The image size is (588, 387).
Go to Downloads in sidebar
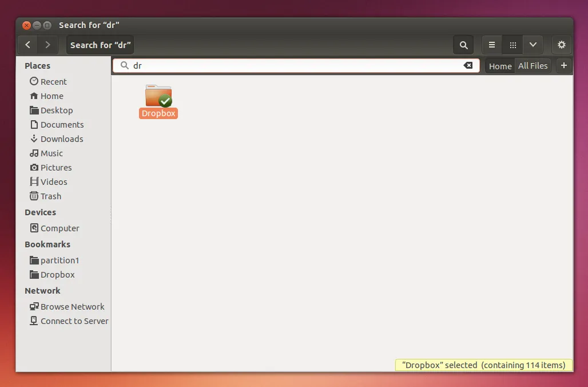61,139
